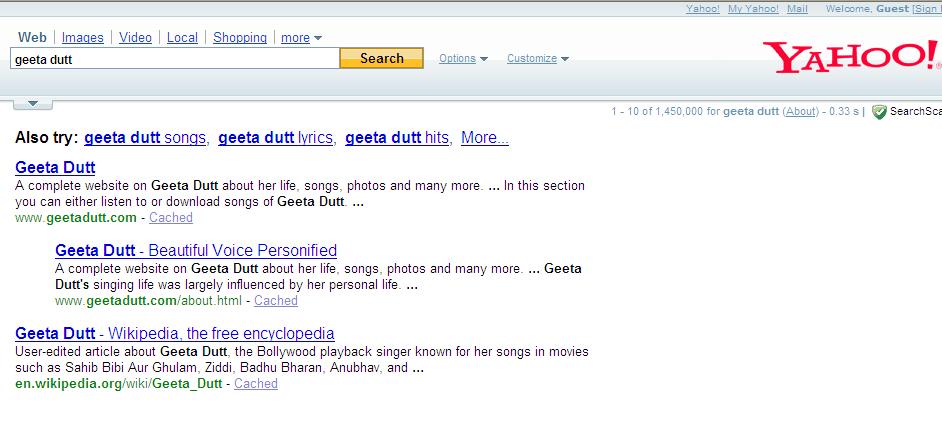Screen dimensions: 942x423
Task: Switch to the Images search tab
Action: (x=83, y=37)
